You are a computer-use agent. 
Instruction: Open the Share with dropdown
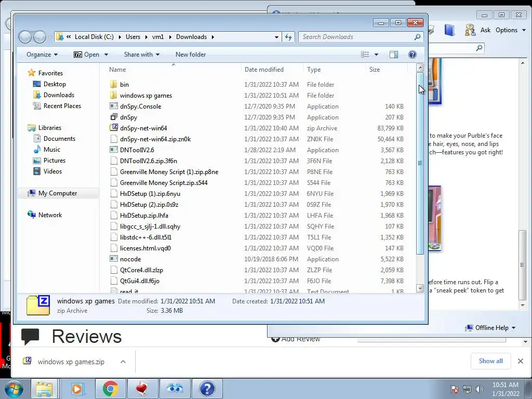(x=142, y=55)
